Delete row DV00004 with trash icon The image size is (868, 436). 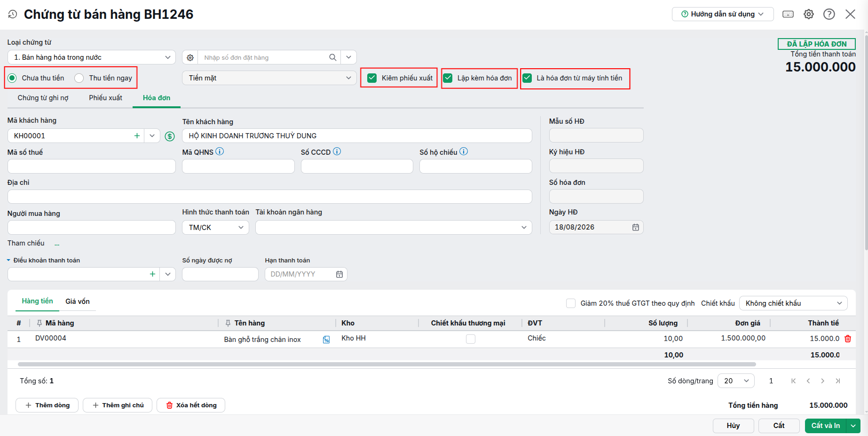848,339
